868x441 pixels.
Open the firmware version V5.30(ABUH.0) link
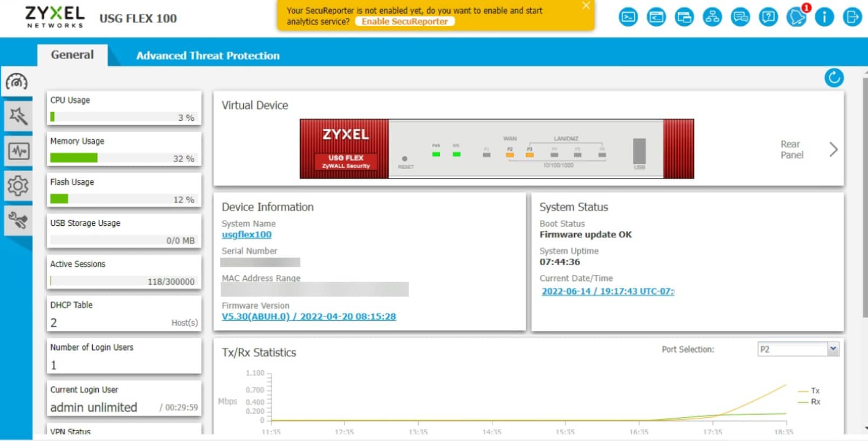[309, 316]
